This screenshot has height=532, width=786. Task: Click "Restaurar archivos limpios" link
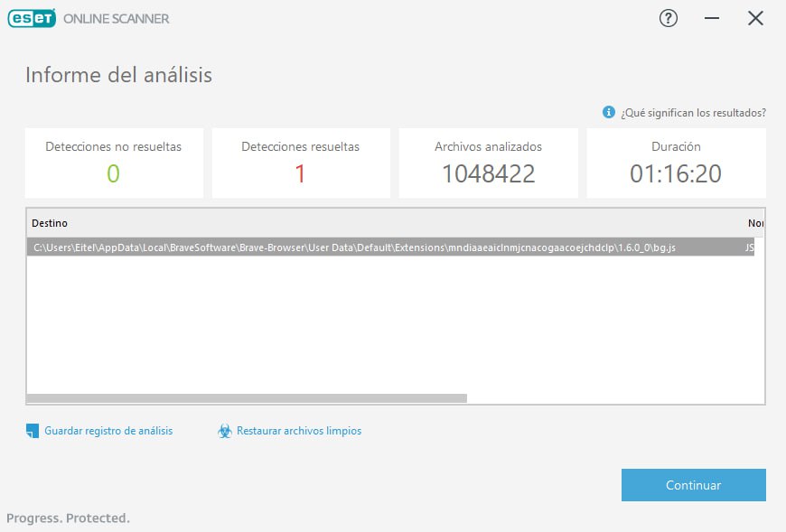299,431
